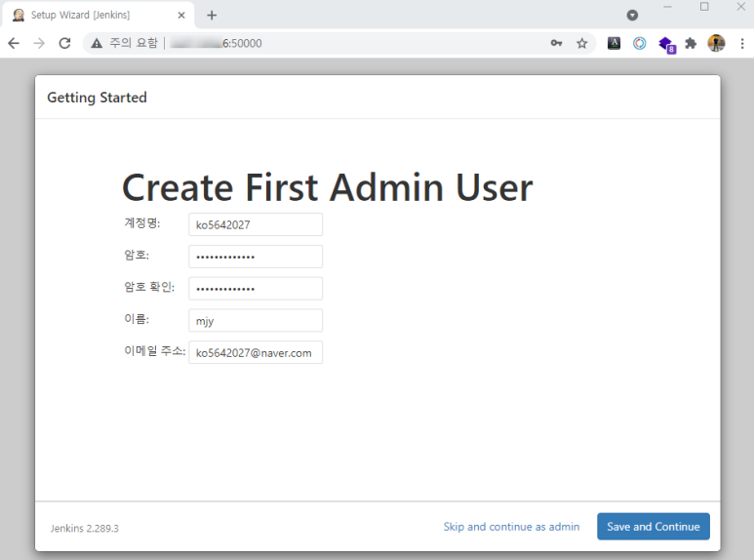Go back with the browser back arrow
The image size is (754, 560).
click(x=14, y=43)
